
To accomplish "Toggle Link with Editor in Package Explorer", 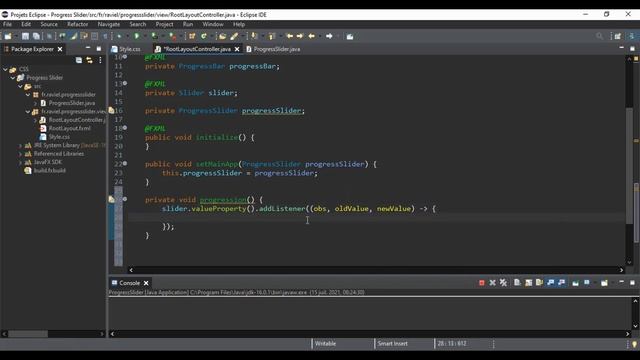I will (x=89, y=60).
